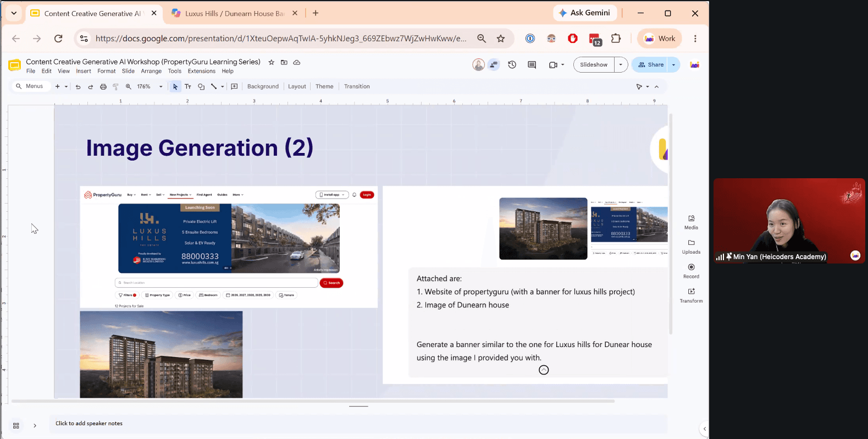Activate the Select arrow tool
Screen dimensions: 868x439
coord(175,86)
